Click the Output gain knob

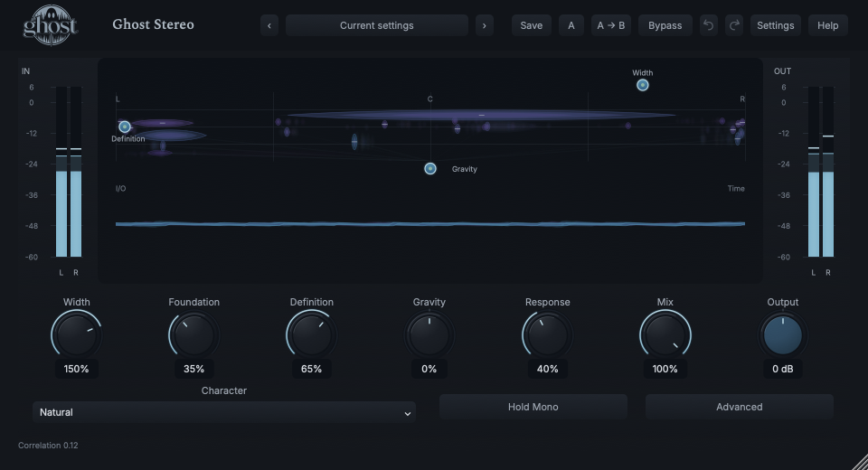coord(783,335)
